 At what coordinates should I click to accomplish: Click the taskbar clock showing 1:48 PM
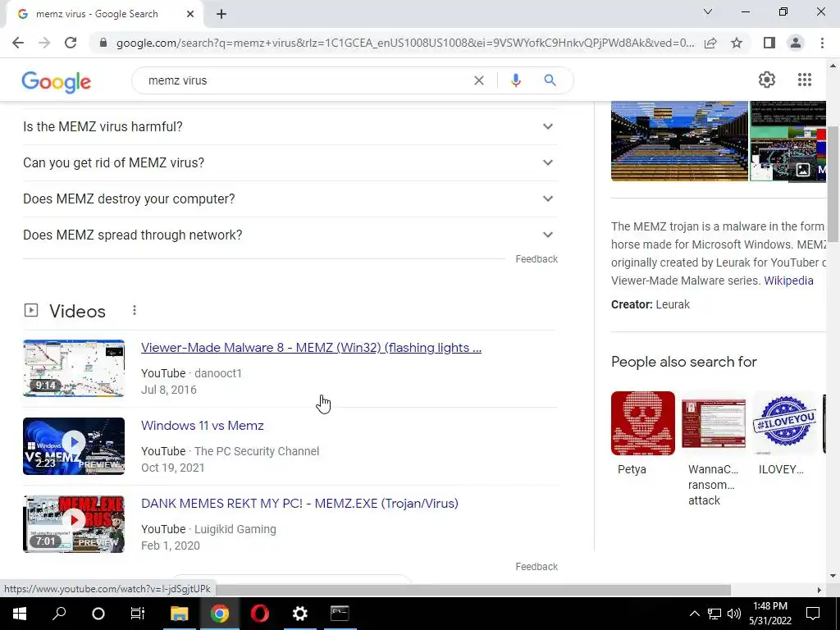point(769,614)
